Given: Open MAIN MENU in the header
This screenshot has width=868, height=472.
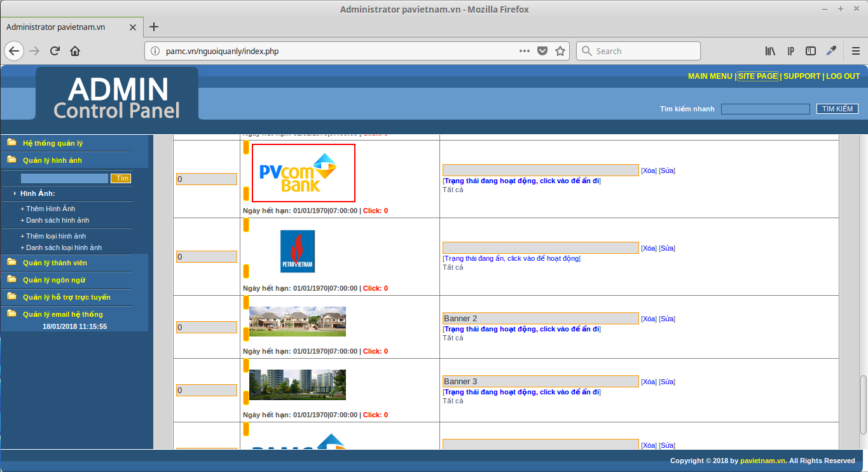Looking at the screenshot, I should (x=710, y=76).
